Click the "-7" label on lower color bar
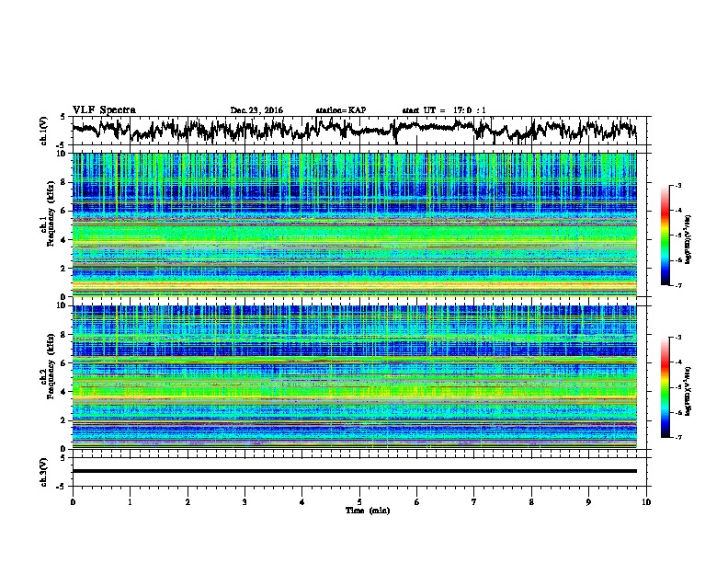The height and width of the screenshot is (563, 728). click(x=677, y=437)
